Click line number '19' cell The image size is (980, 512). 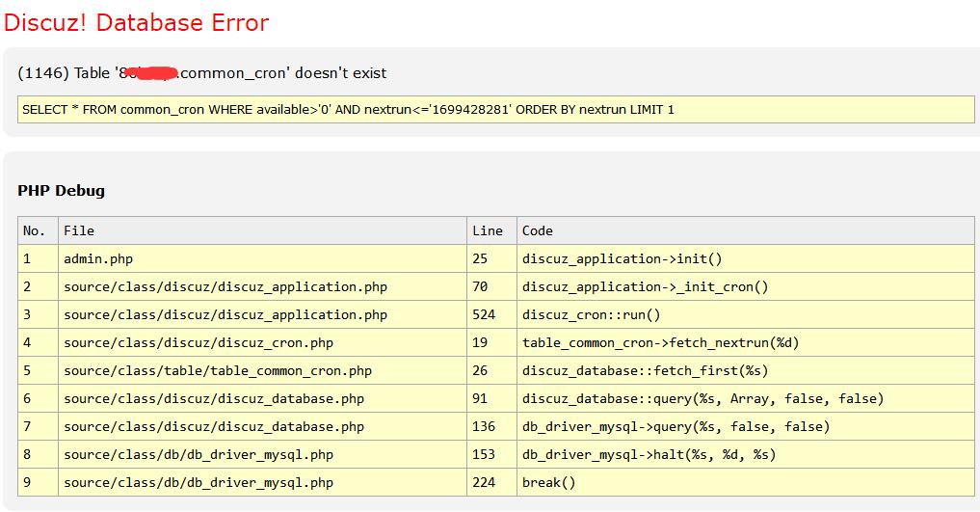[491, 342]
